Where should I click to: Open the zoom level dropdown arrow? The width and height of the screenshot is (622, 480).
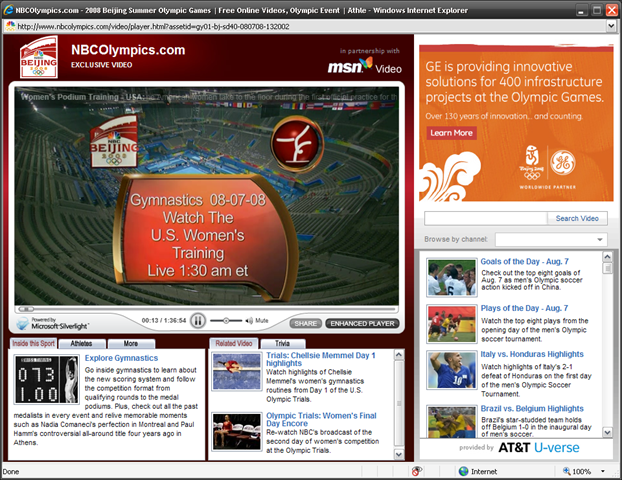pyautogui.click(x=603, y=471)
